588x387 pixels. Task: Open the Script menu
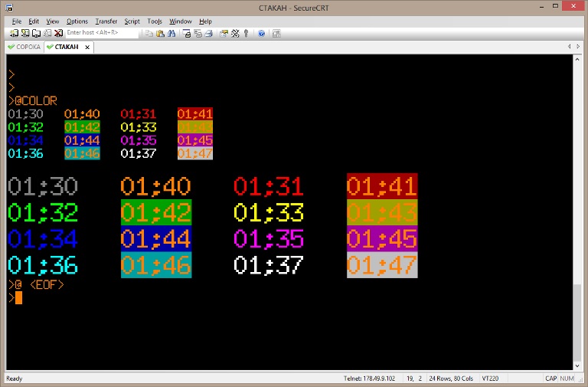tap(132, 21)
